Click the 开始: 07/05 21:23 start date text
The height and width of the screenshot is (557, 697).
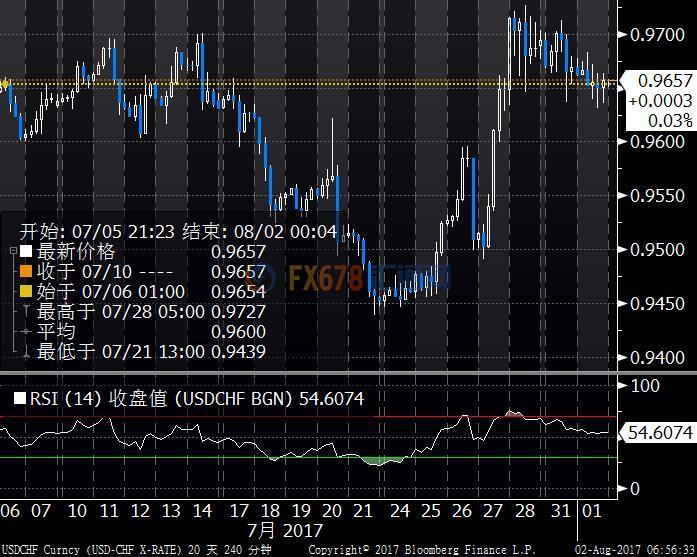[98, 231]
